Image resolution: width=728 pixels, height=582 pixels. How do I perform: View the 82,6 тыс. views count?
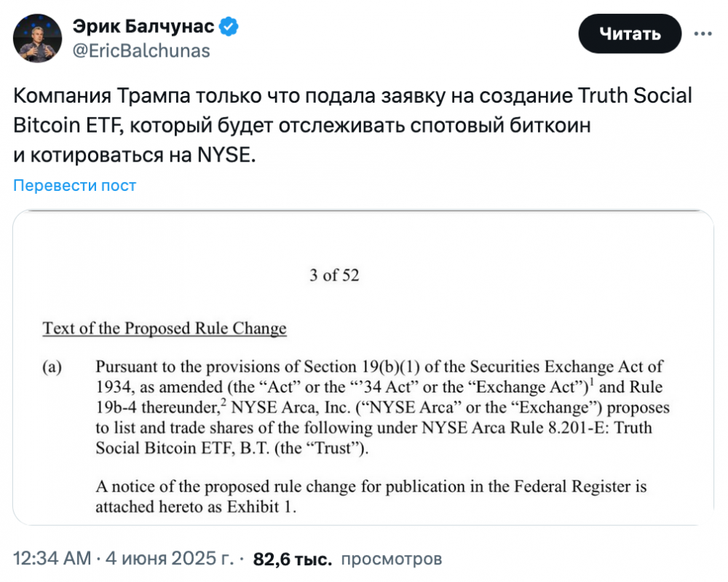pyautogui.click(x=293, y=559)
